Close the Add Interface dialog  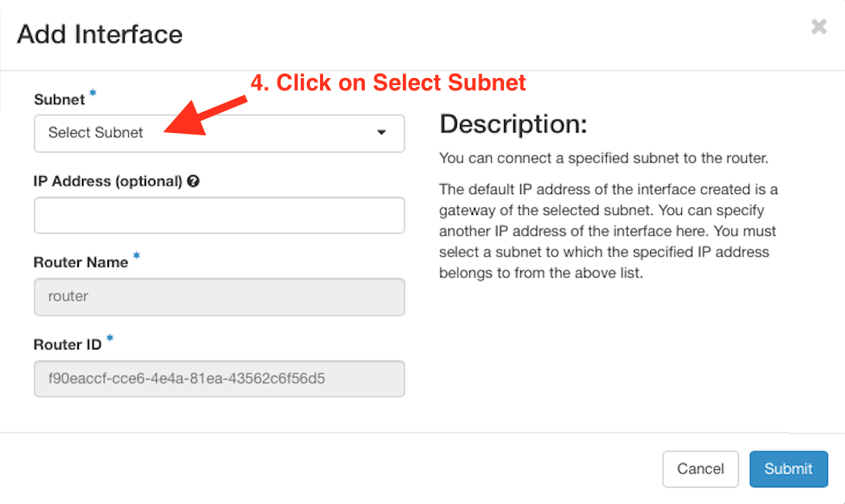click(x=819, y=26)
